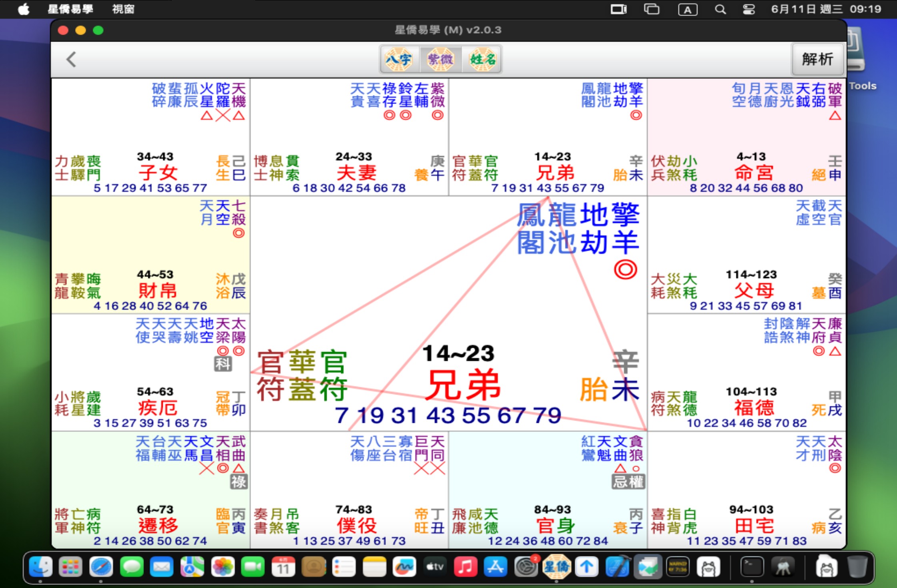Select the 命宮 palace cell
Image resolution: width=897 pixels, height=588 pixels.
753,173
